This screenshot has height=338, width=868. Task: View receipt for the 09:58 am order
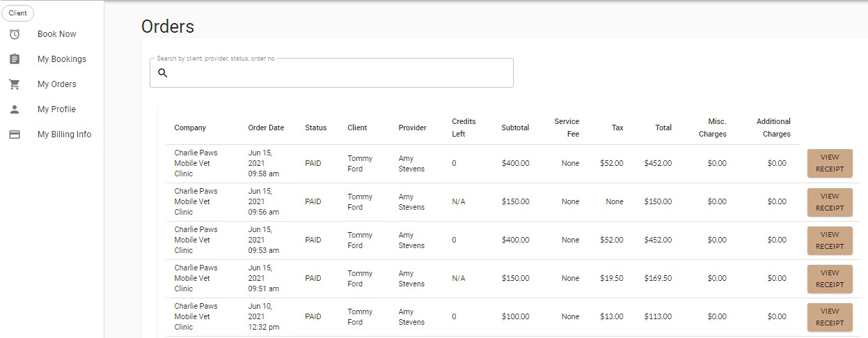click(830, 164)
